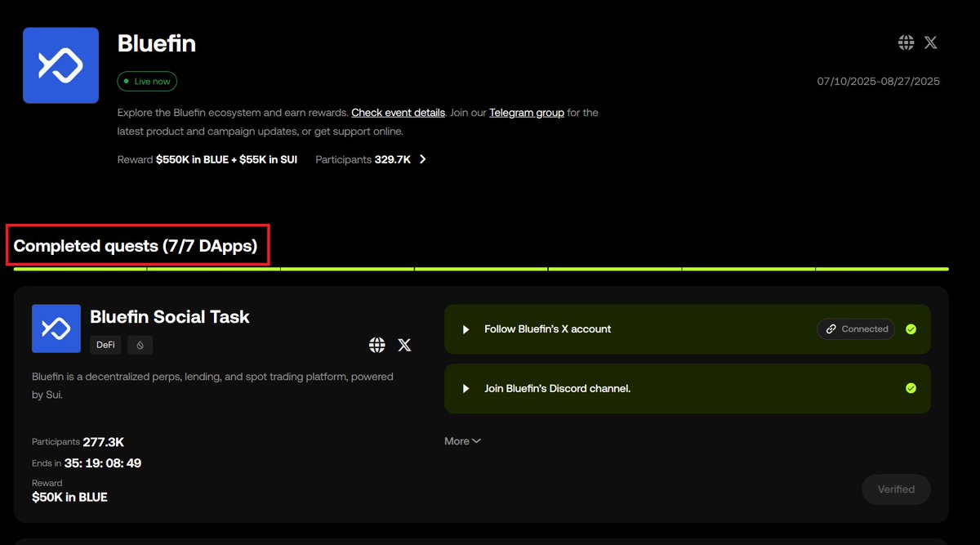Click the 35: 19: 08: 49 countdown

coord(103,463)
